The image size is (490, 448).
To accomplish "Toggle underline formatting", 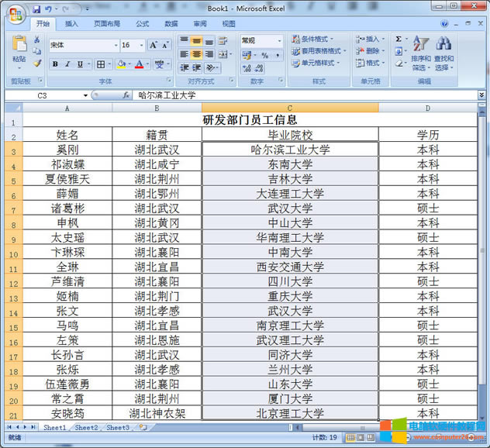I will pyautogui.click(x=80, y=64).
